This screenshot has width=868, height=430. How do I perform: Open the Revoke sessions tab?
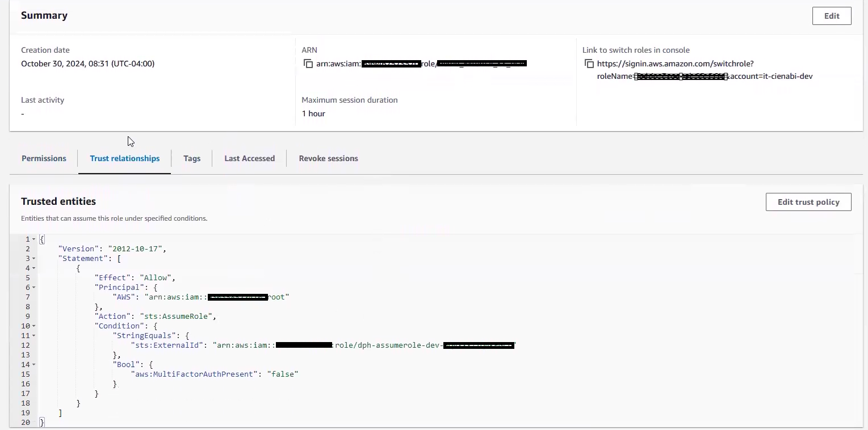click(x=328, y=158)
